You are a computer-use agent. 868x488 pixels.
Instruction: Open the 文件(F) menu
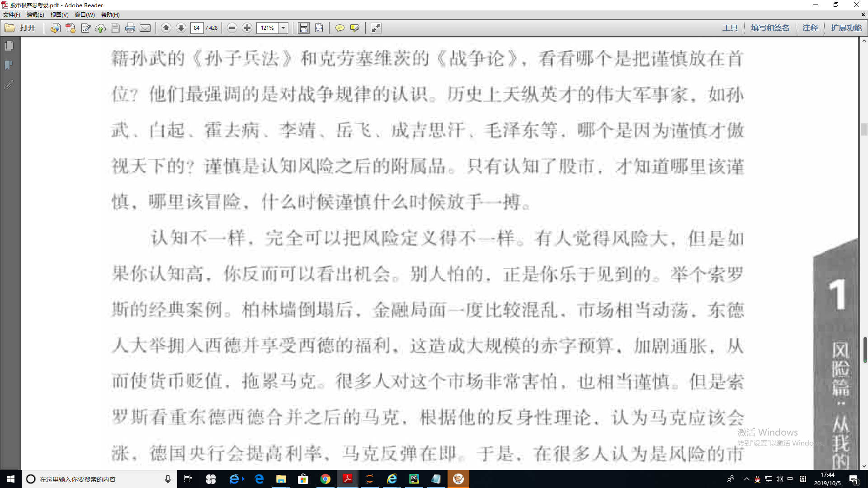pos(12,15)
